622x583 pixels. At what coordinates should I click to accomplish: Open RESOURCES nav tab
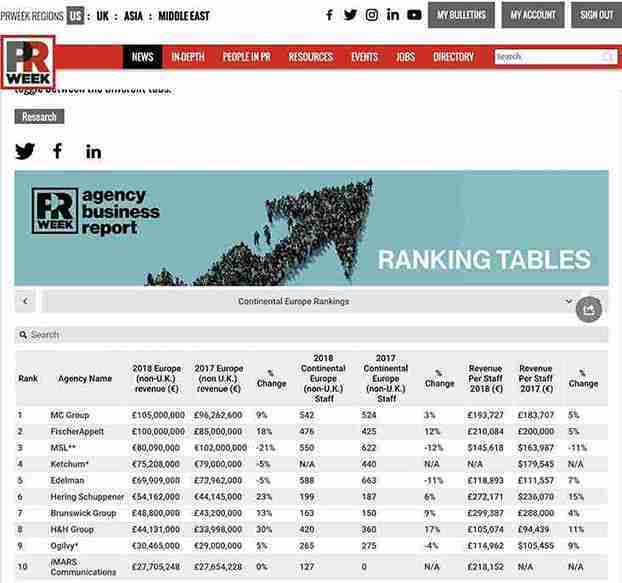pos(311,57)
